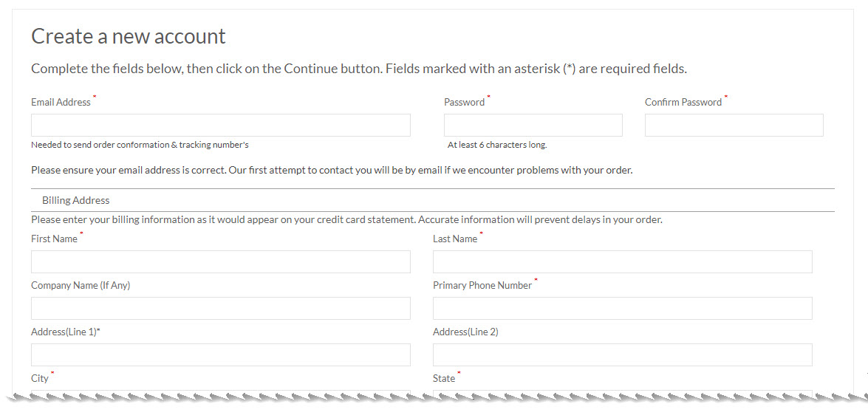Click the "Email Address" label text

click(61, 103)
